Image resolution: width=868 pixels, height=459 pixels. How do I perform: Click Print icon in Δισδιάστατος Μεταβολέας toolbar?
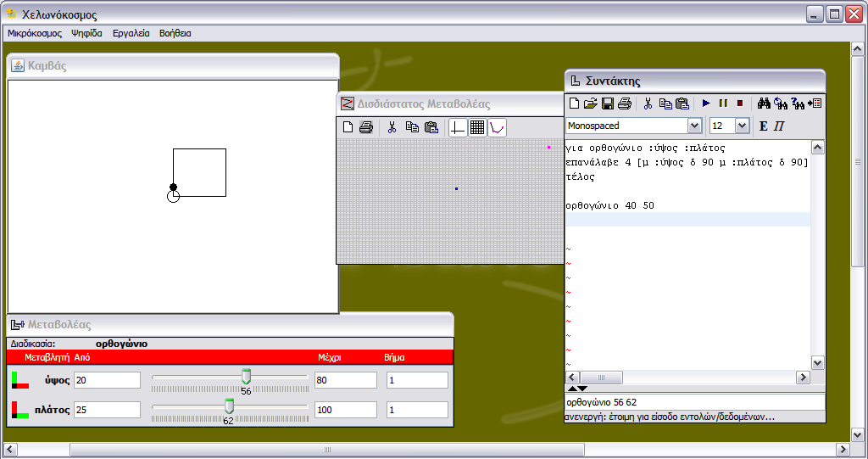point(366,127)
